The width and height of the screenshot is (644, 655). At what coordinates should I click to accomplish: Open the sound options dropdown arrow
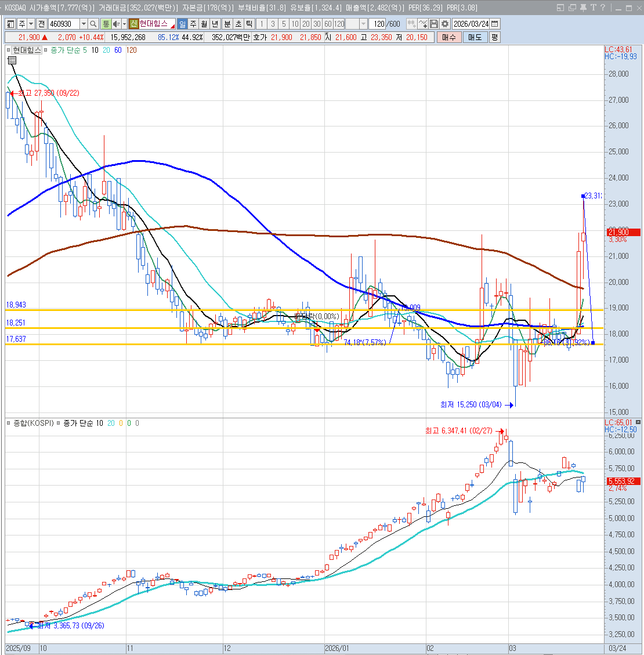coord(124,24)
